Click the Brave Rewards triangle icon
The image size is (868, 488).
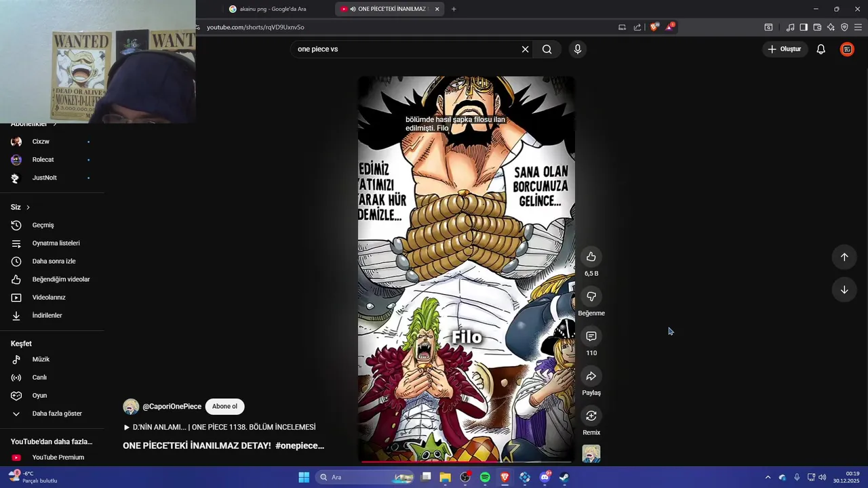(x=669, y=27)
